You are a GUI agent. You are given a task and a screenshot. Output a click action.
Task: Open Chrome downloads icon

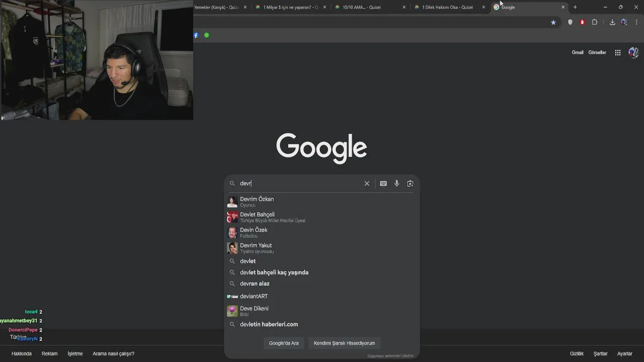click(612, 22)
